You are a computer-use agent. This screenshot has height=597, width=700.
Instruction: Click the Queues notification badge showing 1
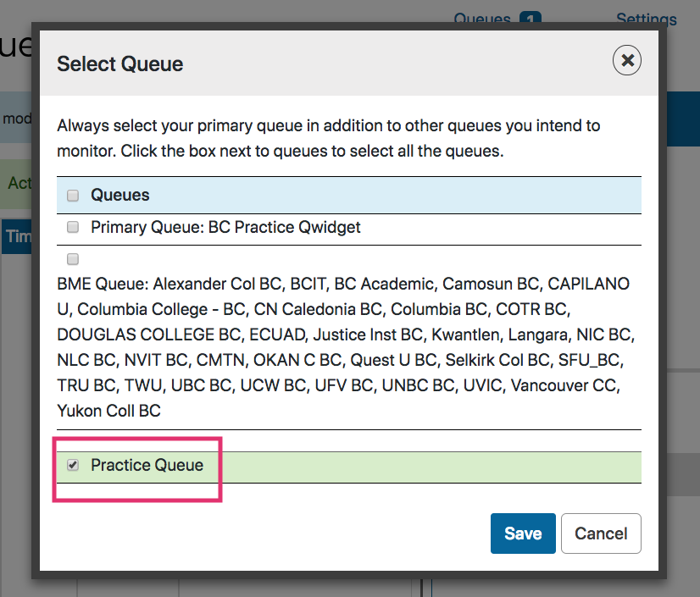531,19
